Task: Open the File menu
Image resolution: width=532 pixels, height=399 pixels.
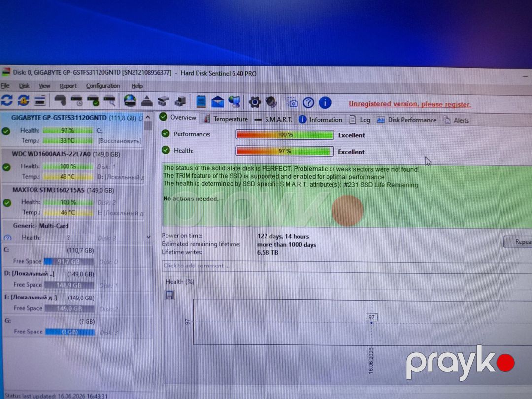Action: point(5,86)
